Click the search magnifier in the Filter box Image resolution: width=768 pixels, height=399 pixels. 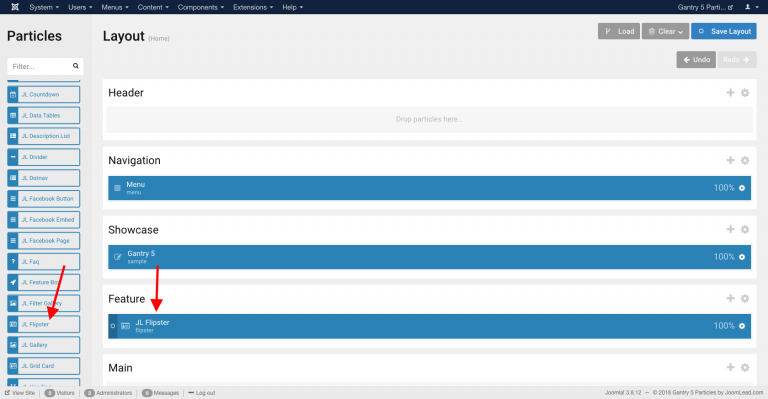pyautogui.click(x=75, y=66)
